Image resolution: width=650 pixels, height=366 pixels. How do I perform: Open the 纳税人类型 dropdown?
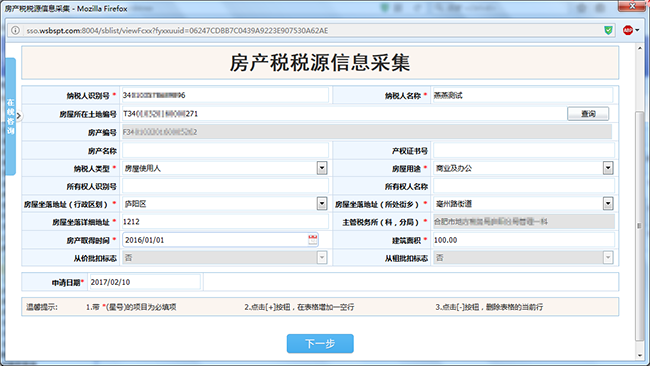322,168
